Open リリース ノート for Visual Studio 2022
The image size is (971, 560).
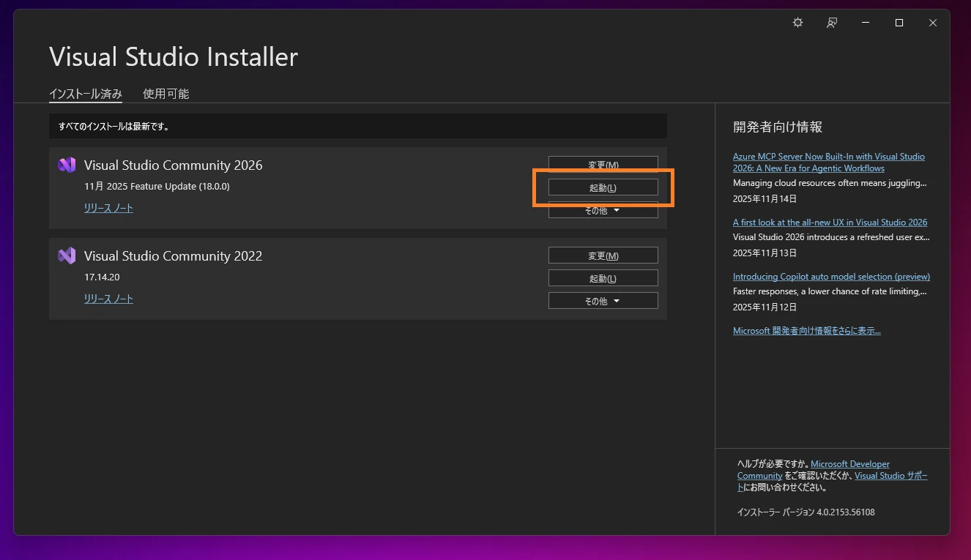[108, 299]
